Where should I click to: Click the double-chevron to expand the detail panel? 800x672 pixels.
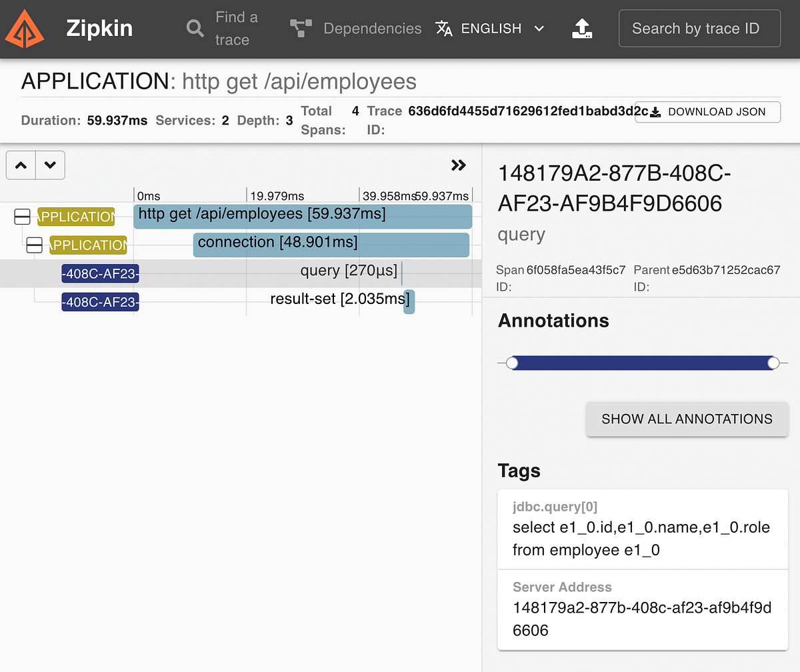tap(458, 165)
